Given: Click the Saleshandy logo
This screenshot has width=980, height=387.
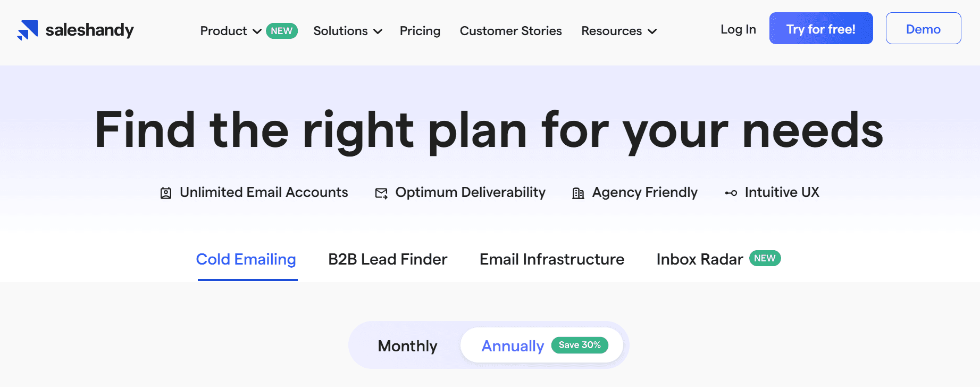Looking at the screenshot, I should click(x=75, y=30).
